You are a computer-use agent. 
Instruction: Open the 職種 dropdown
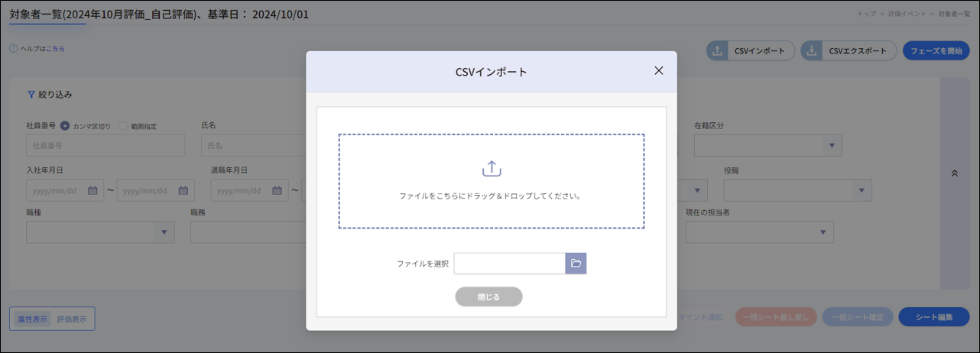click(x=100, y=232)
